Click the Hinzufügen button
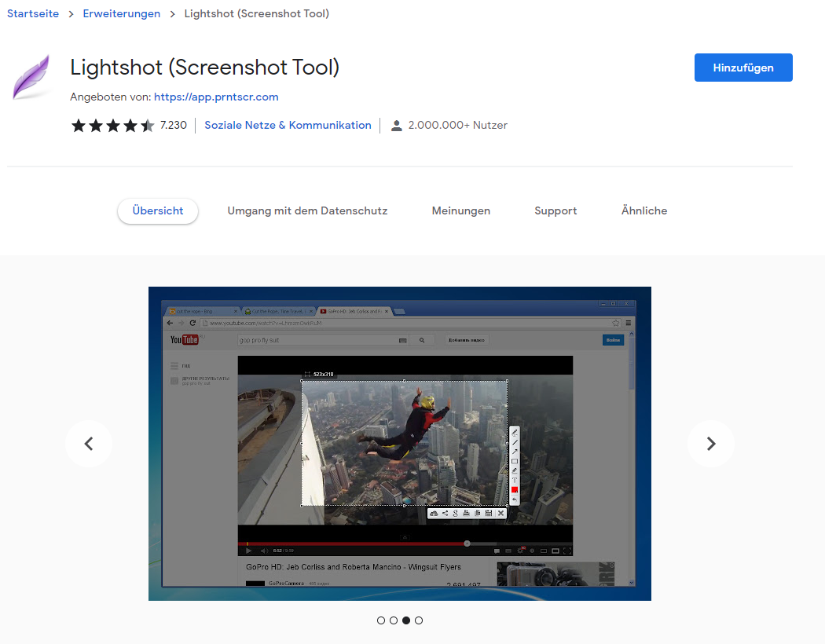825x644 pixels. coord(743,68)
